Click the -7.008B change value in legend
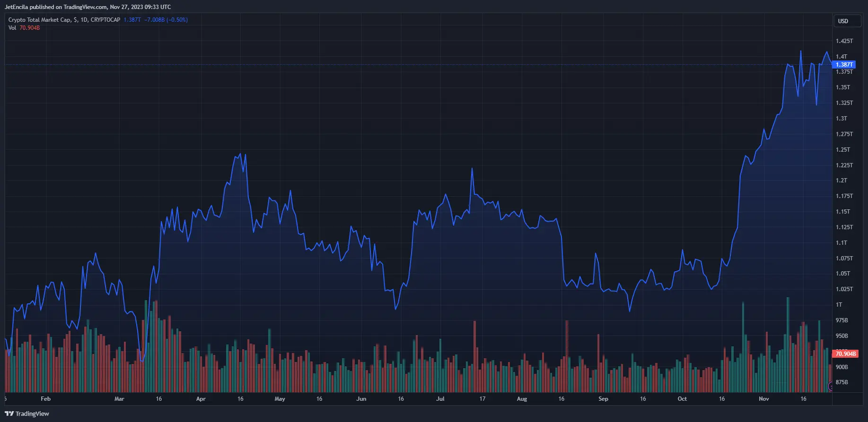Screen dimensions: 868x422 (x=155, y=20)
